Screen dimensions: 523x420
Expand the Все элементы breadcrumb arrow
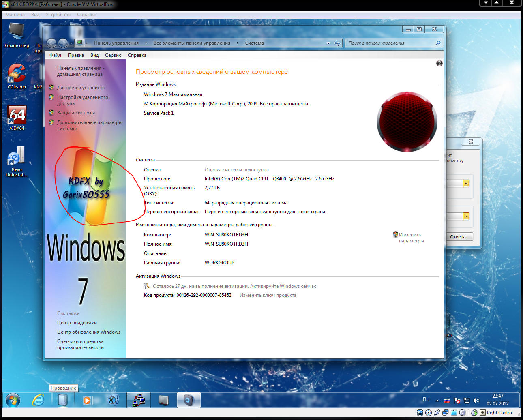238,43
